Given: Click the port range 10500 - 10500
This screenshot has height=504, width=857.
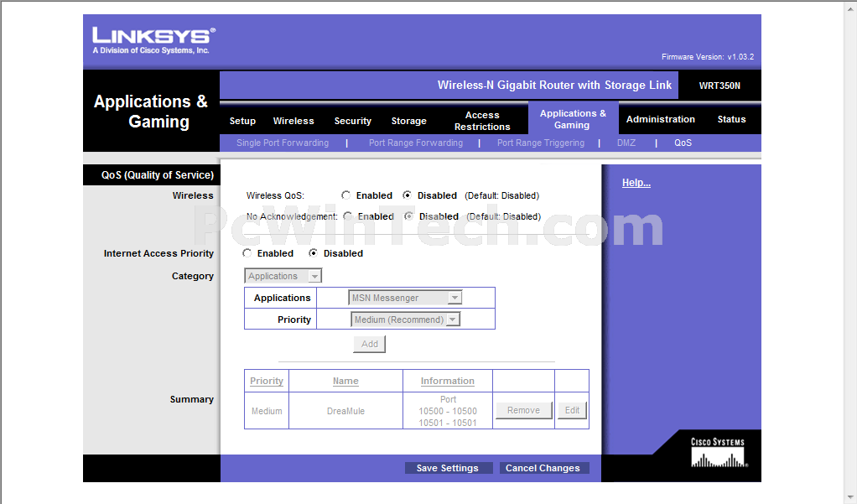Looking at the screenshot, I should pyautogui.click(x=448, y=411).
